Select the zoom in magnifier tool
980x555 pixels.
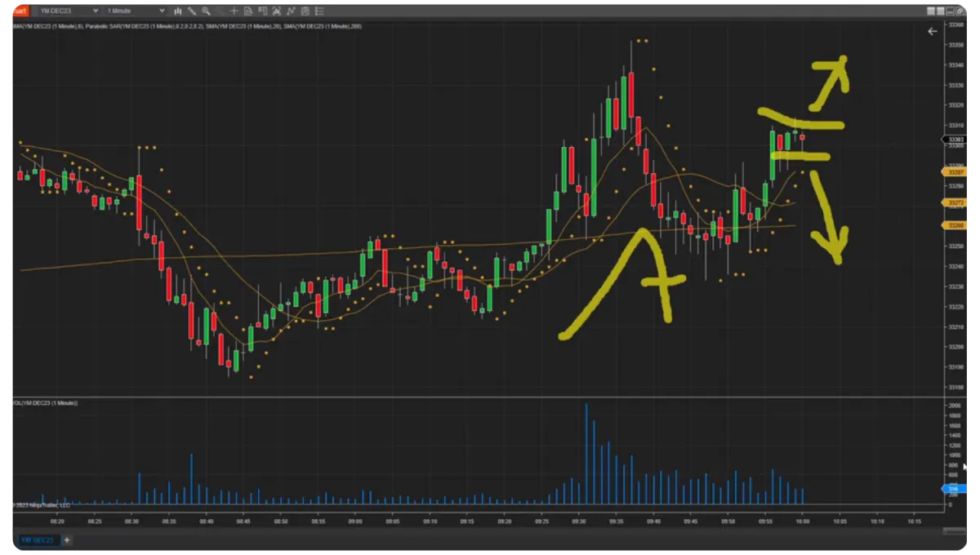tap(206, 11)
